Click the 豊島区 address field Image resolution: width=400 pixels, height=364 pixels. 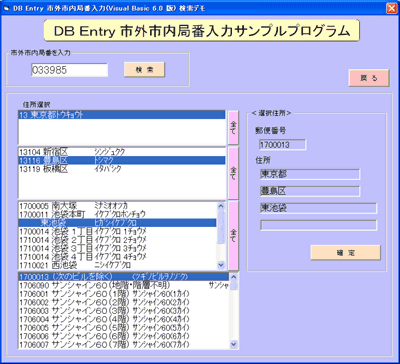pos(310,191)
